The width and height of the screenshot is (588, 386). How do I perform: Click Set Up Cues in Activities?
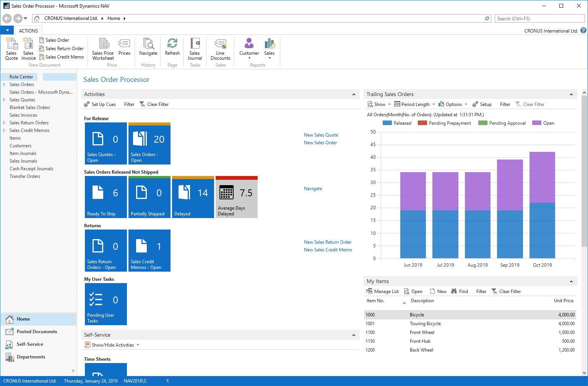100,104
